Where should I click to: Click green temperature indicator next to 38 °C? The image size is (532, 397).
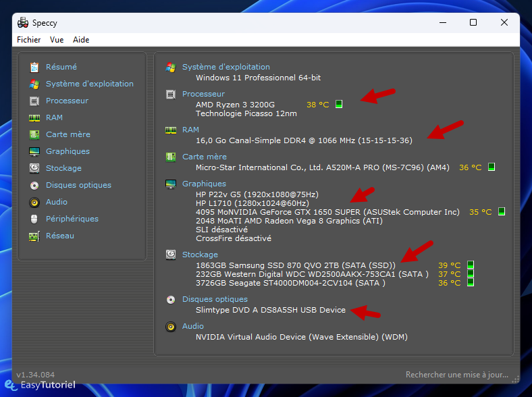[x=339, y=104]
